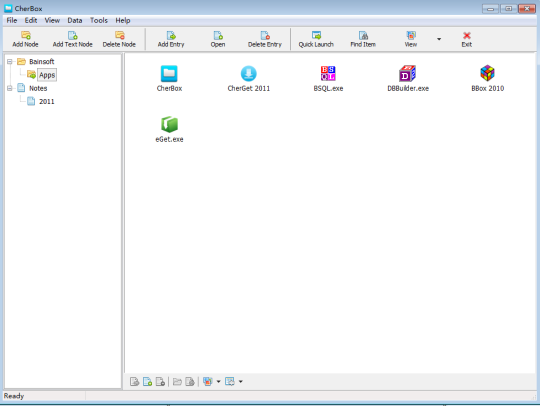Image resolution: width=540 pixels, height=406 pixels.
Task: Open the Help menu
Action: [123, 20]
